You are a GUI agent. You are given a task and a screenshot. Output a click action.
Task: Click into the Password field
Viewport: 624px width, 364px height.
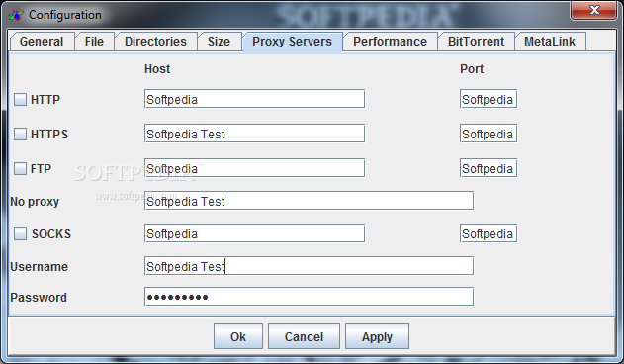(309, 297)
